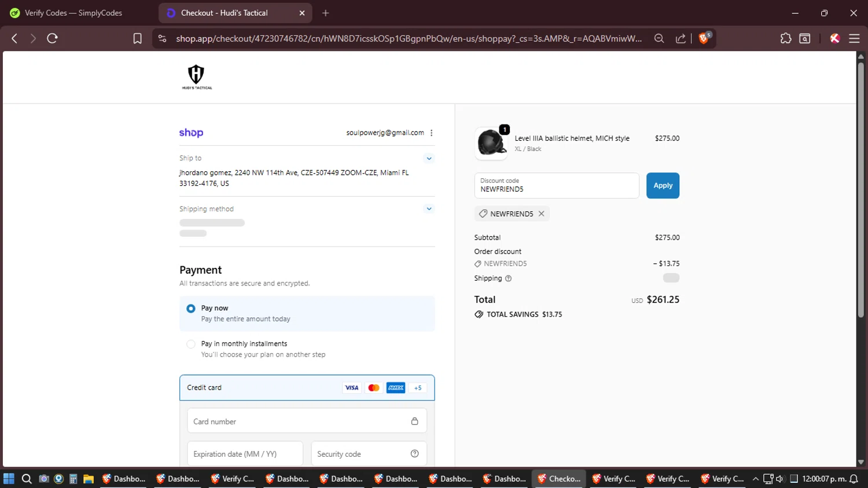Apply the discount code
The height and width of the screenshot is (488, 868).
click(663, 185)
